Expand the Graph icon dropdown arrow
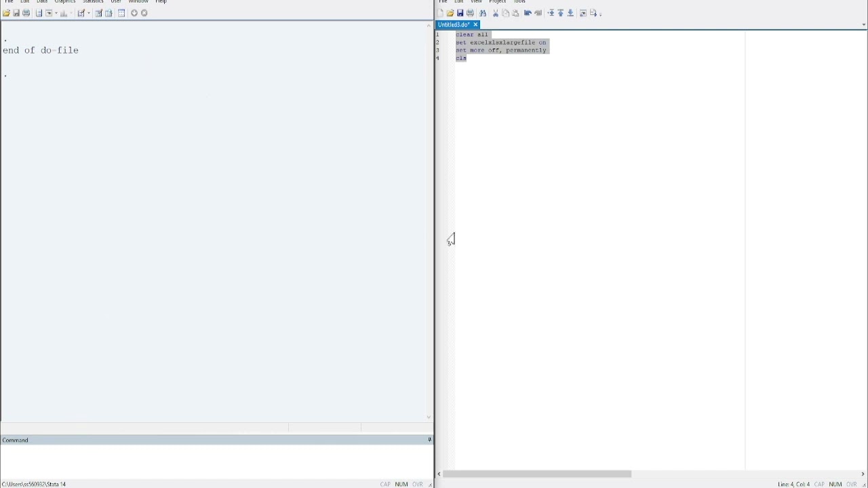 [x=71, y=13]
